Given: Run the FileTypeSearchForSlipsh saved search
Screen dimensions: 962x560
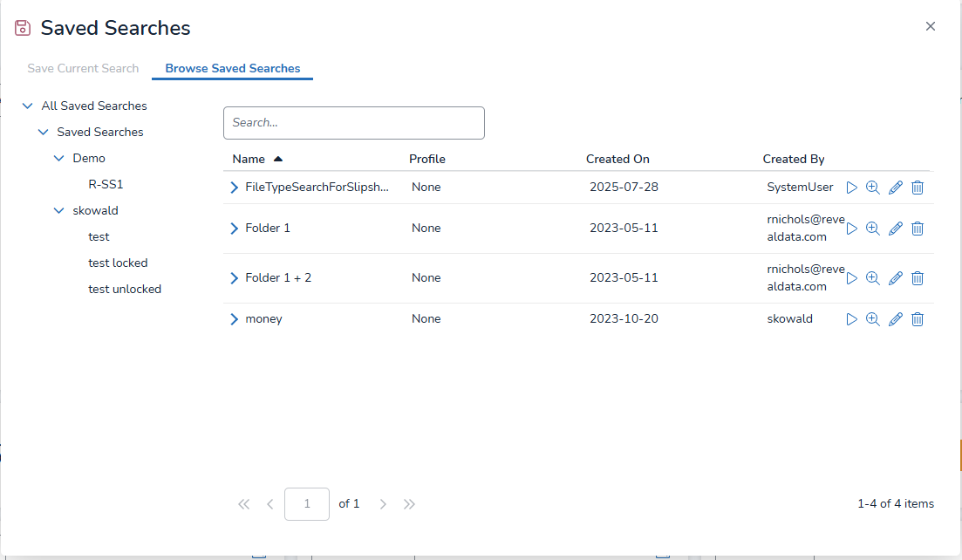Looking at the screenshot, I should pyautogui.click(x=852, y=188).
